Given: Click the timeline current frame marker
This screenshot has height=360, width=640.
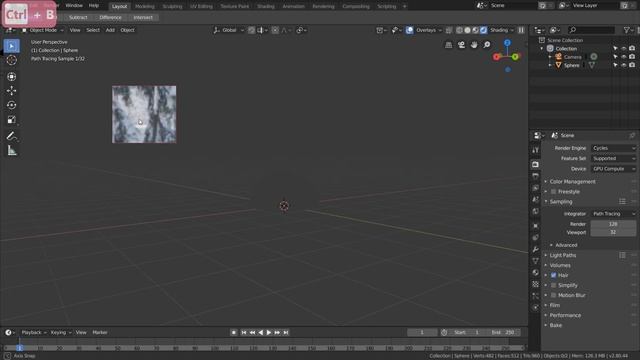Looking at the screenshot, I should click(19, 348).
